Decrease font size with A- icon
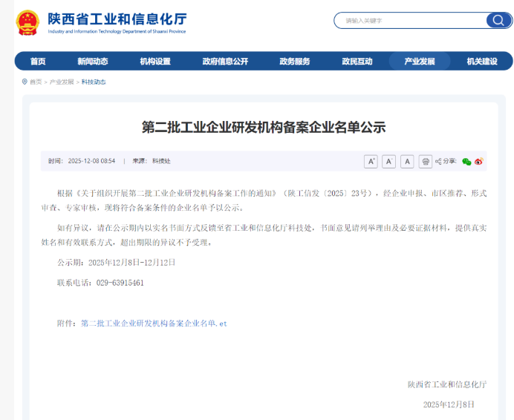514x420 pixels. click(388, 161)
